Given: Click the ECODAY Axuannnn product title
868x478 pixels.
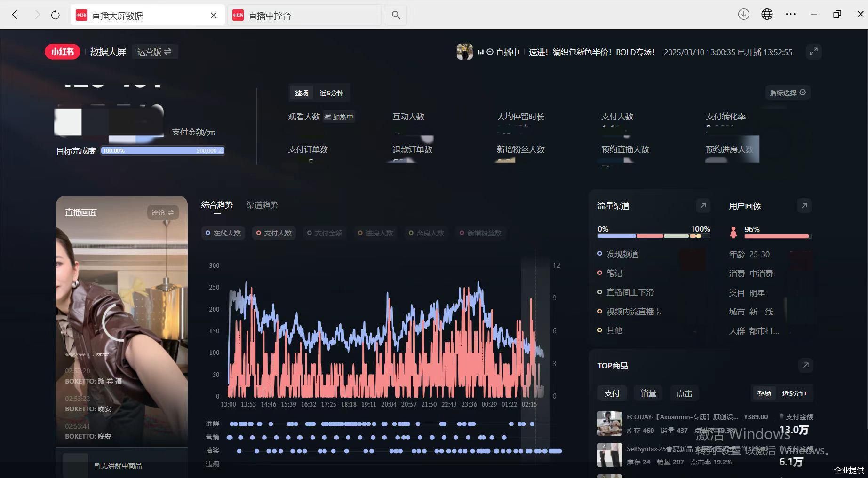Looking at the screenshot, I should click(683, 417).
